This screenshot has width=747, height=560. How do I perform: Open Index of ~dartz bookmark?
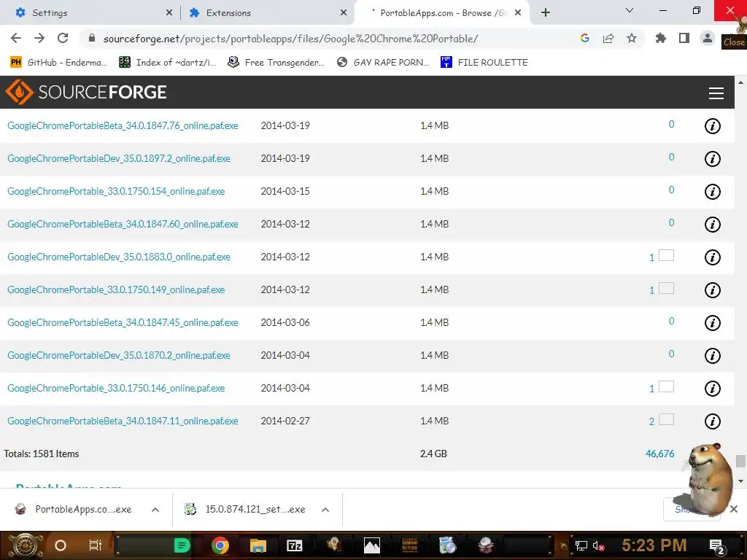pyautogui.click(x=167, y=63)
